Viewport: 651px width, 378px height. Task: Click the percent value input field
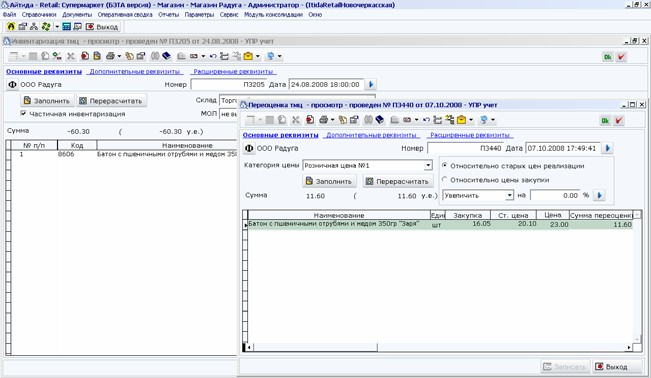point(555,195)
